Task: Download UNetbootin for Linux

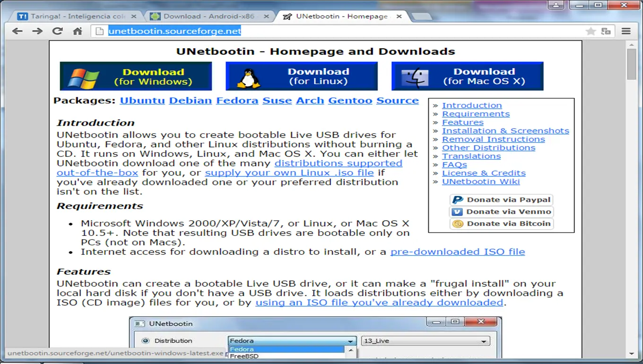Action: (302, 76)
